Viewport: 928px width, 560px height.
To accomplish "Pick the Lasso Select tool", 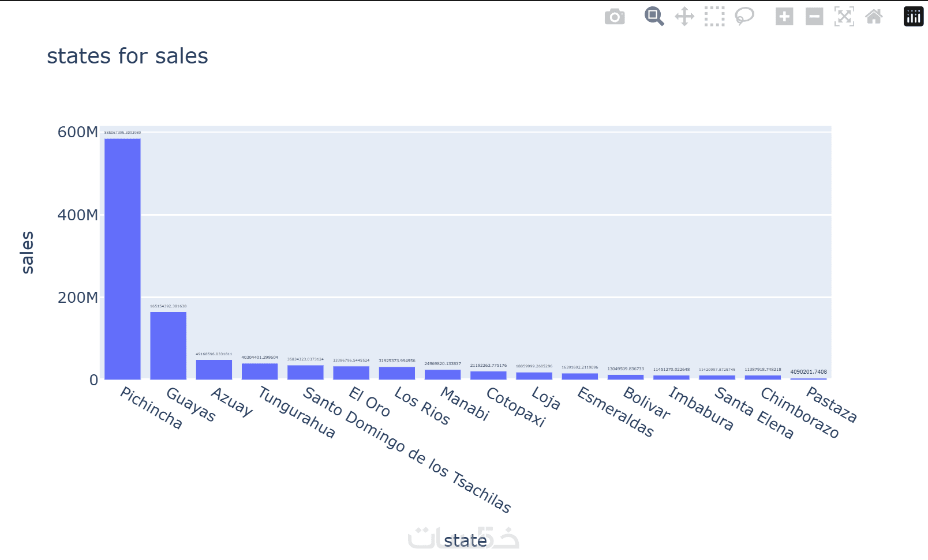I will click(x=744, y=17).
